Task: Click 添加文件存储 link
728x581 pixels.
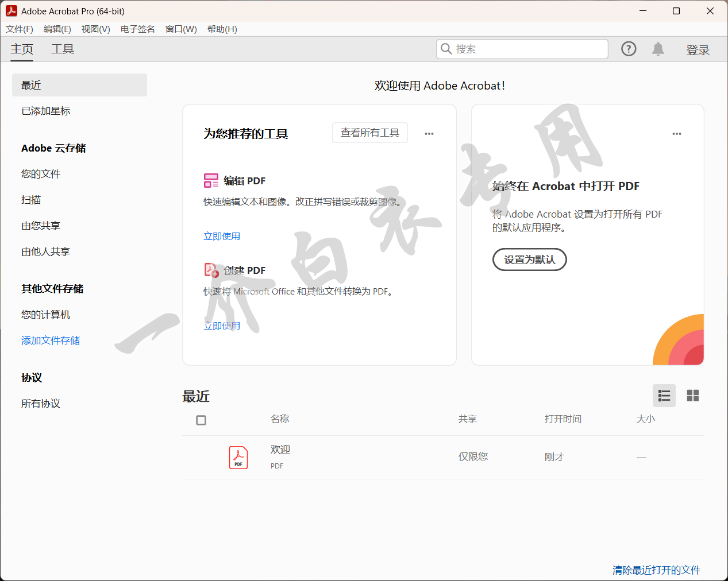Action: click(51, 340)
